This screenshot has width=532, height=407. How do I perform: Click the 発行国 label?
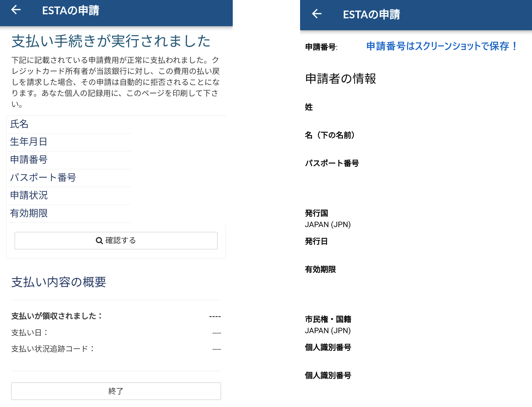(316, 213)
